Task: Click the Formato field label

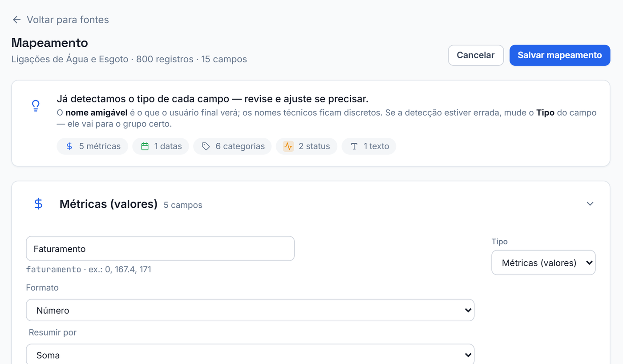Action: coord(42,287)
